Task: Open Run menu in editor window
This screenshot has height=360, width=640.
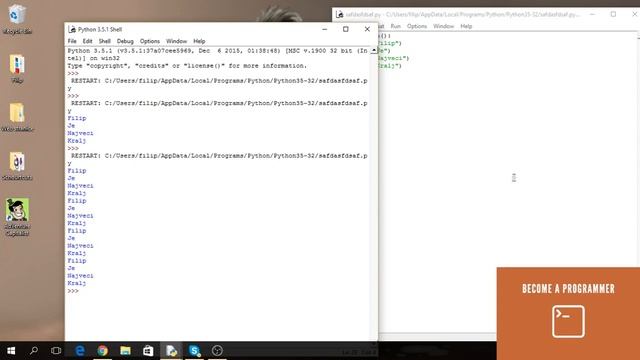Action: [396, 26]
